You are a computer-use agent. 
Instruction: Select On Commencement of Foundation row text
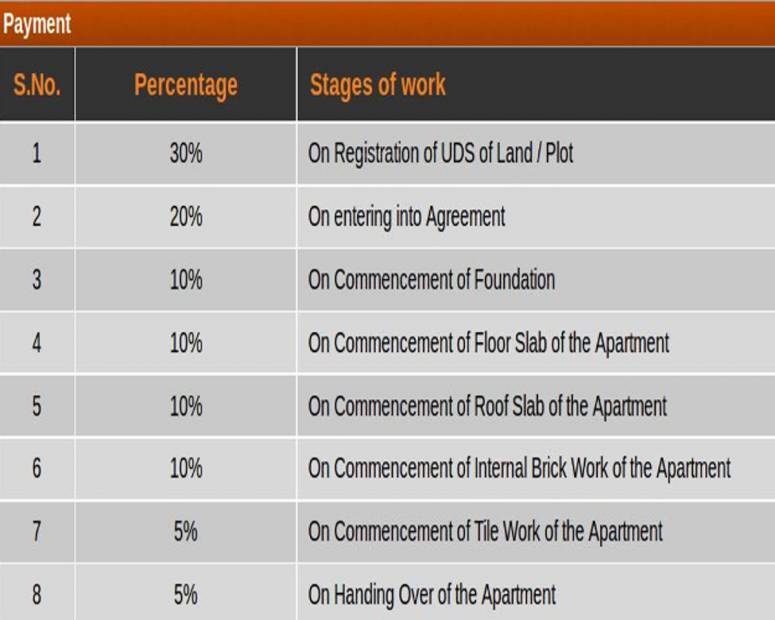[x=431, y=280]
